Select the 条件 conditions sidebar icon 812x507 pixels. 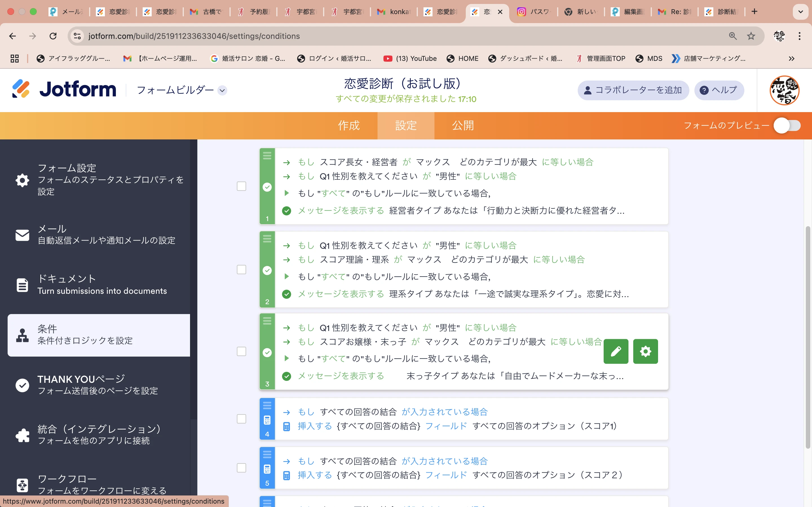22,335
